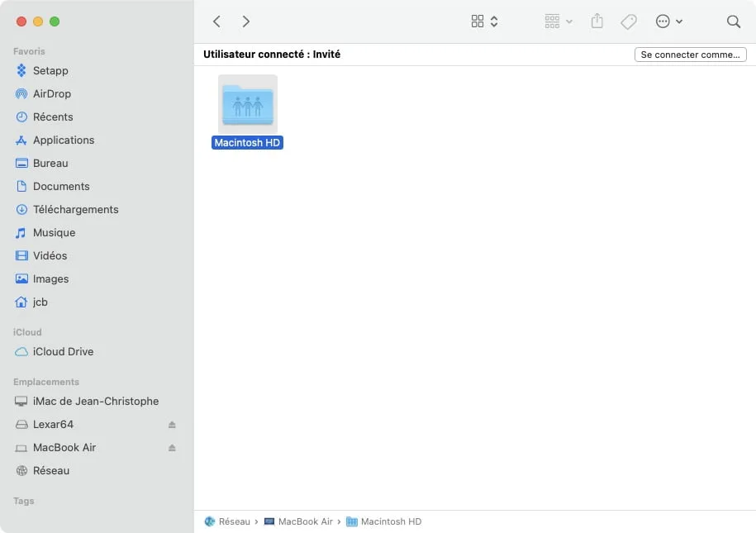The height and width of the screenshot is (533, 756).
Task: Click the Emplacements section header
Action: (46, 382)
